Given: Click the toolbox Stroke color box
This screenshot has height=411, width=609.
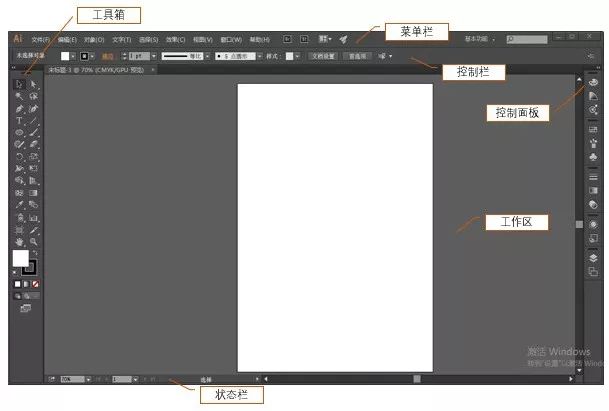Looking at the screenshot, I should 31,270.
